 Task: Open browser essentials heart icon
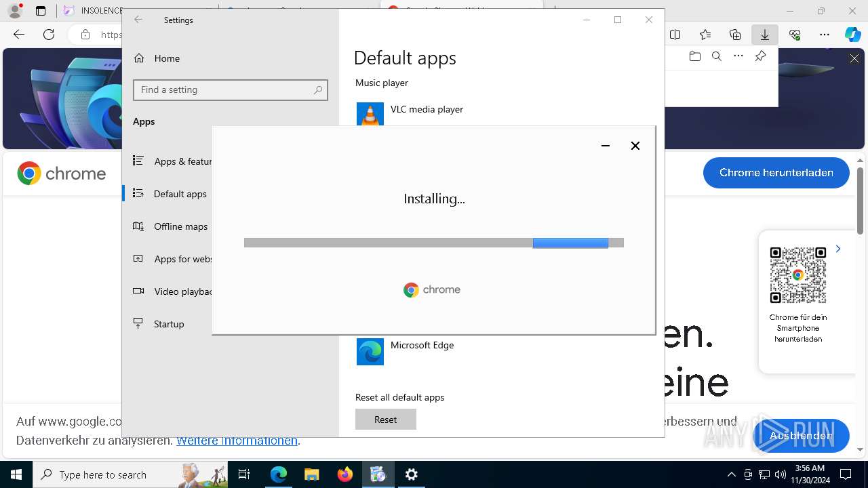795,35
